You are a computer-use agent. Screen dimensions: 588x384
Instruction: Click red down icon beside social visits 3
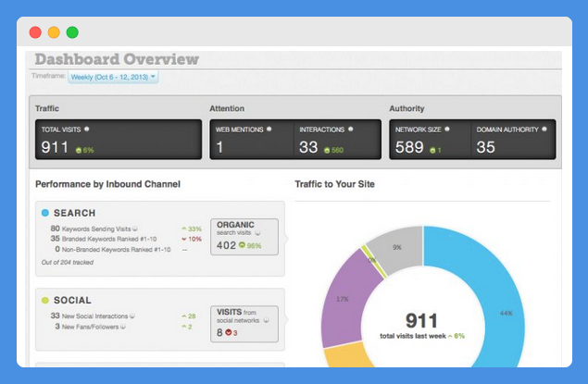pyautogui.click(x=229, y=332)
